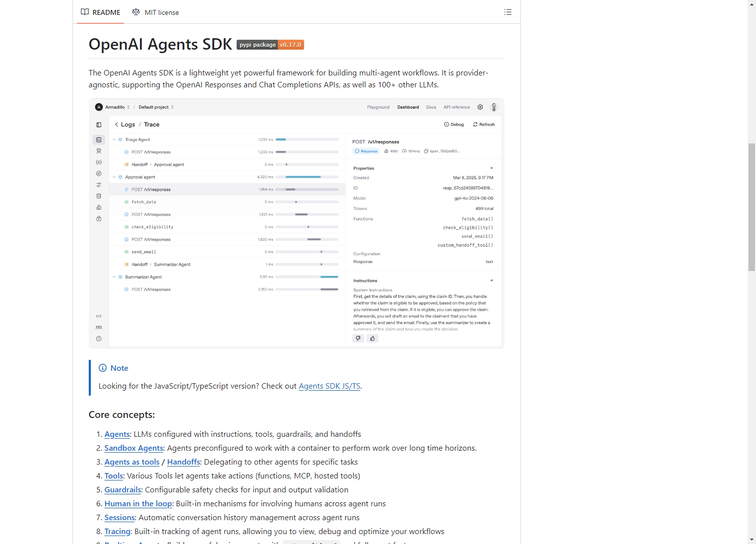Collapse the Triage Agent tree node

[114, 140]
